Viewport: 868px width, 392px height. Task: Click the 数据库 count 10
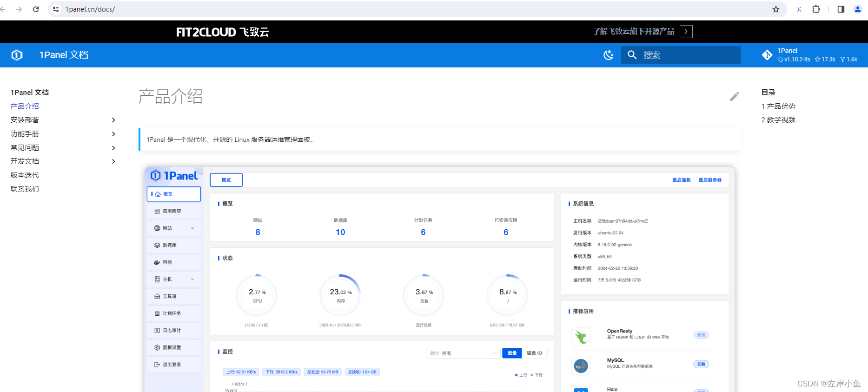[340, 232]
